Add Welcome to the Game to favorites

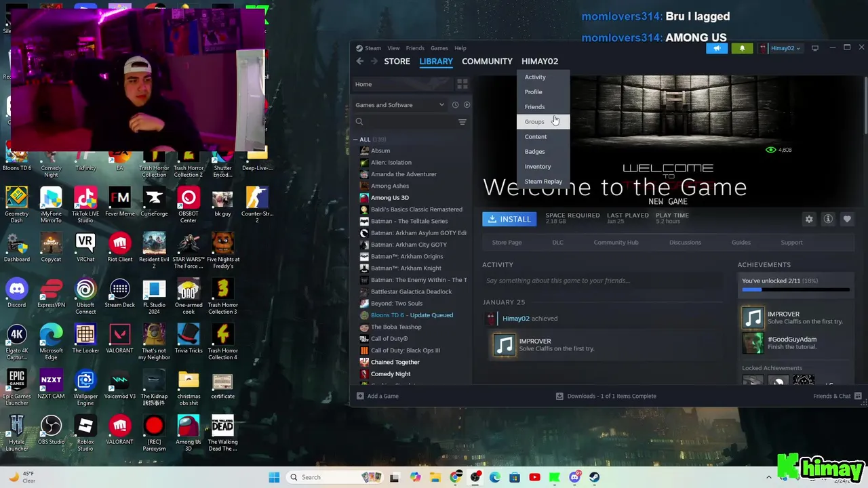tap(847, 219)
